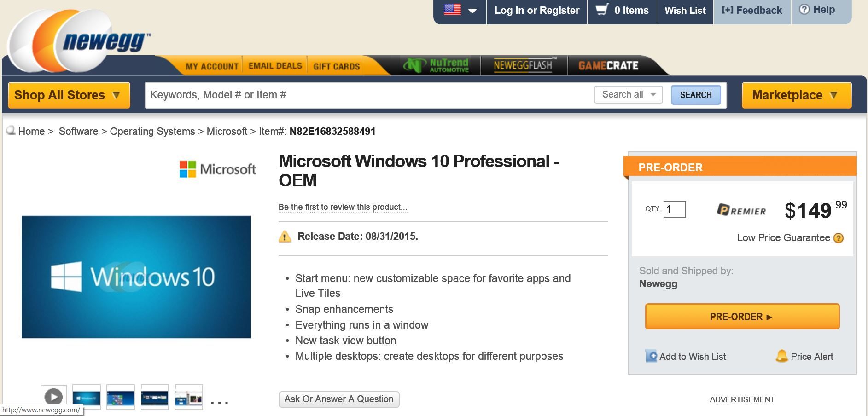Open the Feedback tab
Screen dimensions: 868x416
tap(751, 10)
